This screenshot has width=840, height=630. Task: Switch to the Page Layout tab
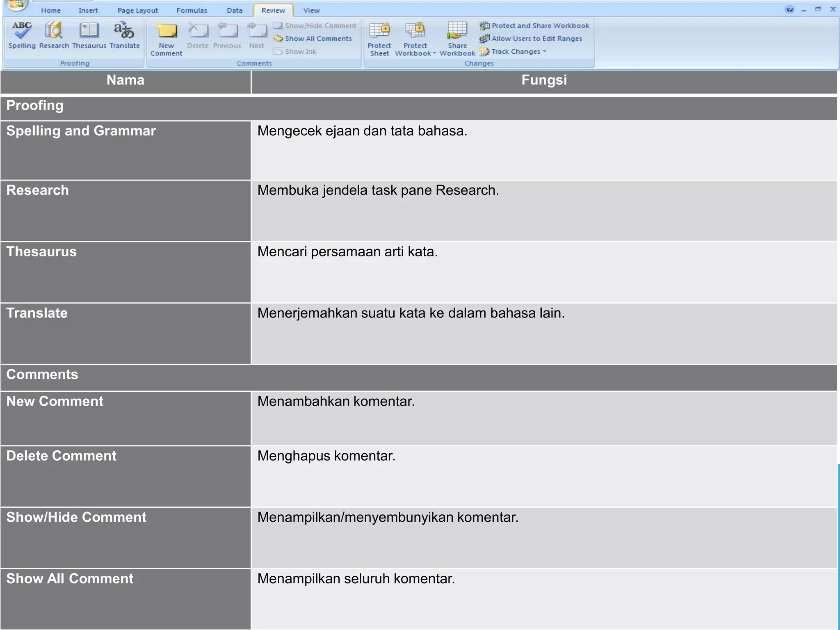138,10
